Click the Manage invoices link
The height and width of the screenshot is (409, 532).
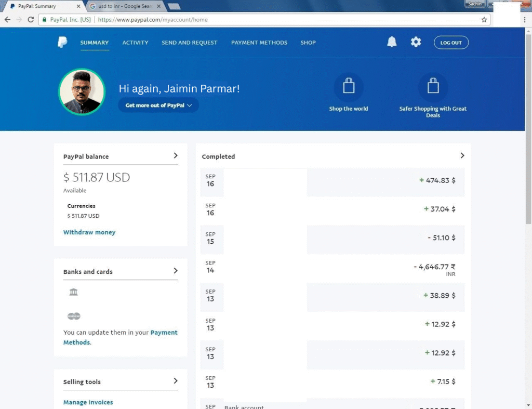point(88,402)
